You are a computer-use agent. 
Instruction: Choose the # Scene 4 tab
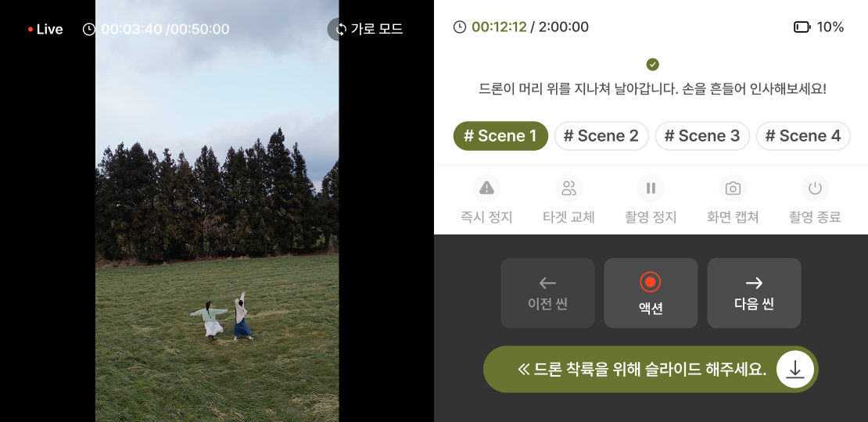tap(803, 136)
